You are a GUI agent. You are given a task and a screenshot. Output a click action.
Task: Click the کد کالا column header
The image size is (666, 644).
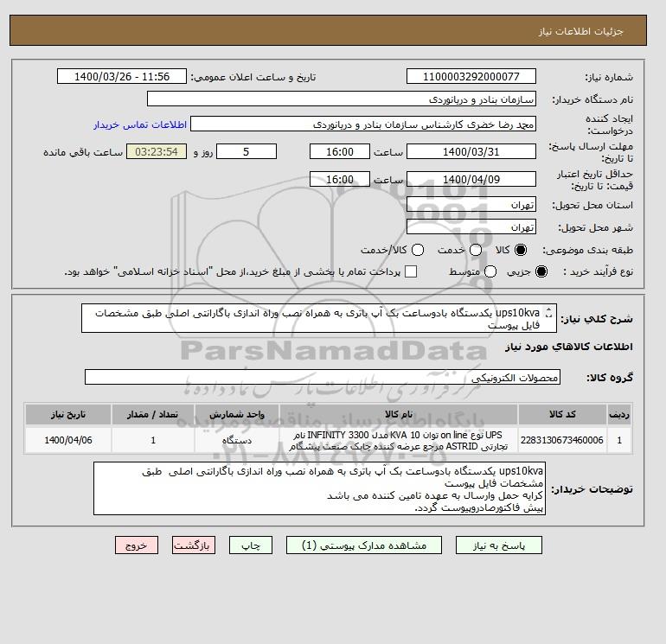[x=562, y=414]
